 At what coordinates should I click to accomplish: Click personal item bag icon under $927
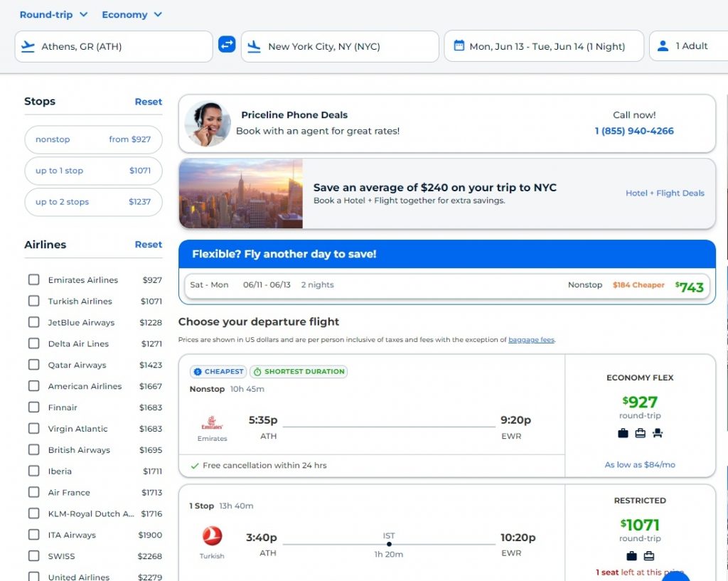(x=623, y=433)
